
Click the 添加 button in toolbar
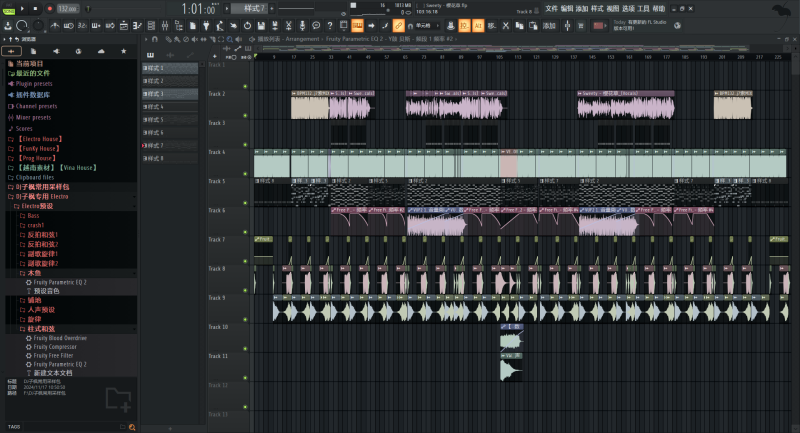pyautogui.click(x=548, y=25)
